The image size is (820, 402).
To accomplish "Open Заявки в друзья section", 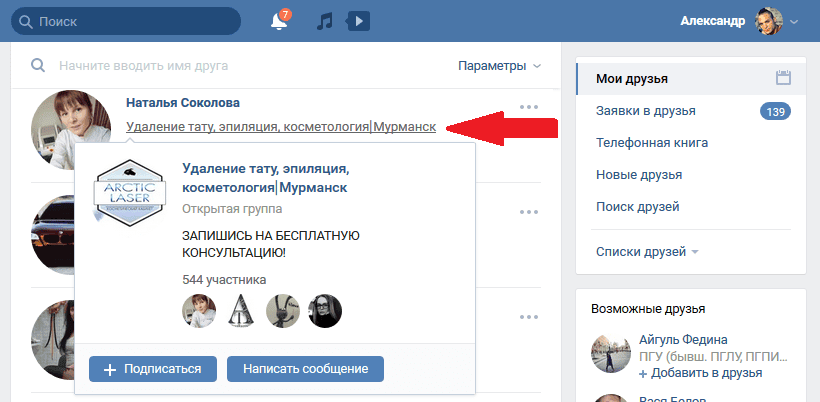I will (646, 111).
